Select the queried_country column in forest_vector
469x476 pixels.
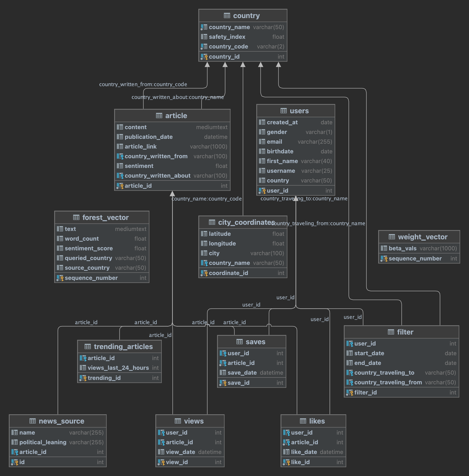point(102,258)
